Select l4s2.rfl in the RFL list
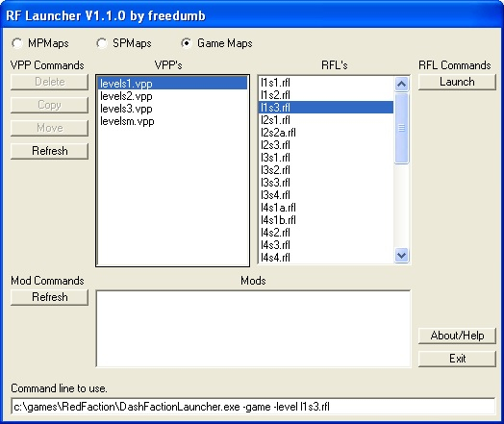This screenshot has width=504, height=424. [326, 233]
